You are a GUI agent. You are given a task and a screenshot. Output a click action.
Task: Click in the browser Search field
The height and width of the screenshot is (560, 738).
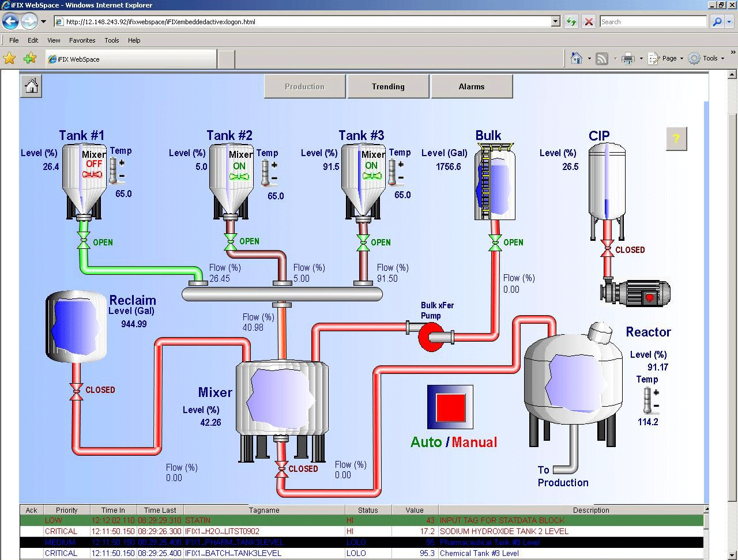point(652,22)
